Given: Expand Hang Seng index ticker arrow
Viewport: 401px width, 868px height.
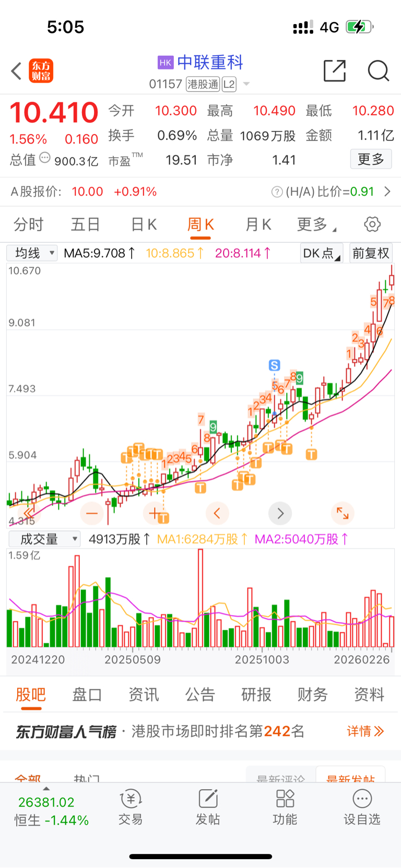Looking at the screenshot, I should (x=46, y=789).
